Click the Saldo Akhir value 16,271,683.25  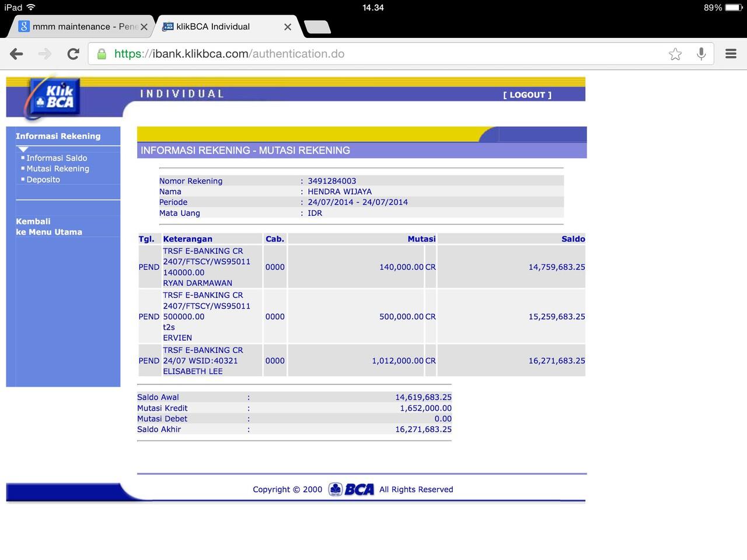tap(423, 429)
